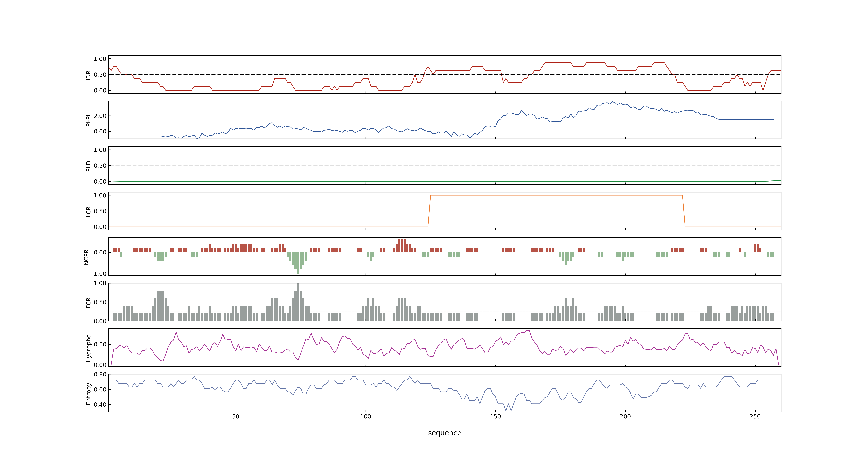Click x-axis tick label 100
868x463 pixels.
click(366, 416)
